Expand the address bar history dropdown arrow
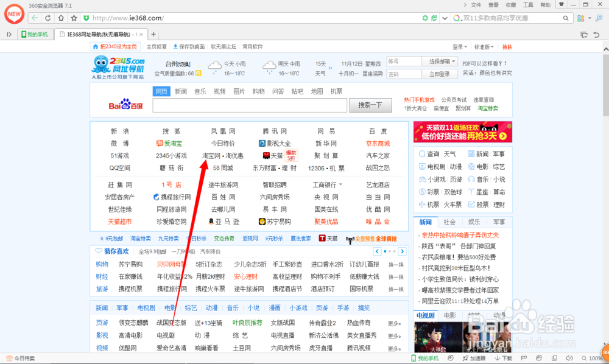Screen dimensions: 609x364 tap(445, 18)
